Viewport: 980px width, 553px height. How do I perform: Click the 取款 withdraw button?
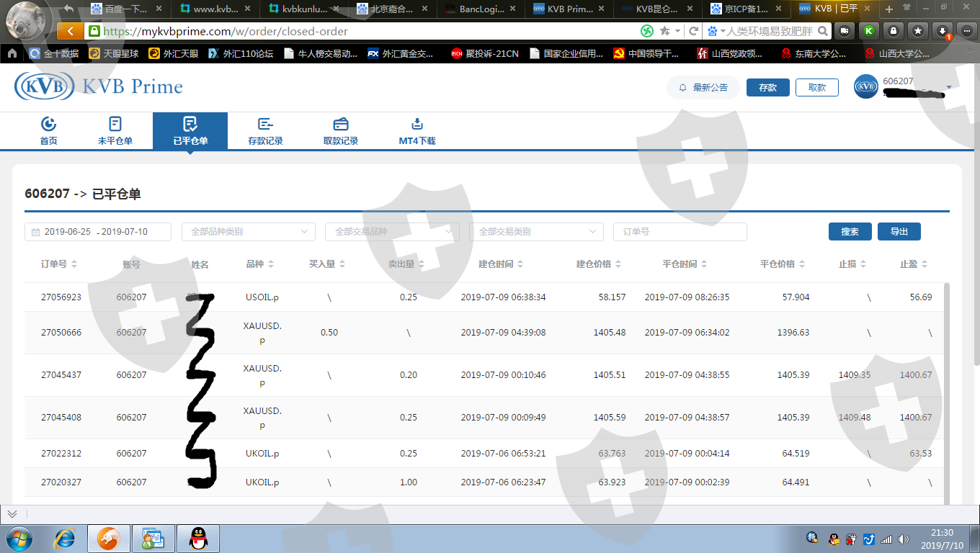click(x=817, y=87)
